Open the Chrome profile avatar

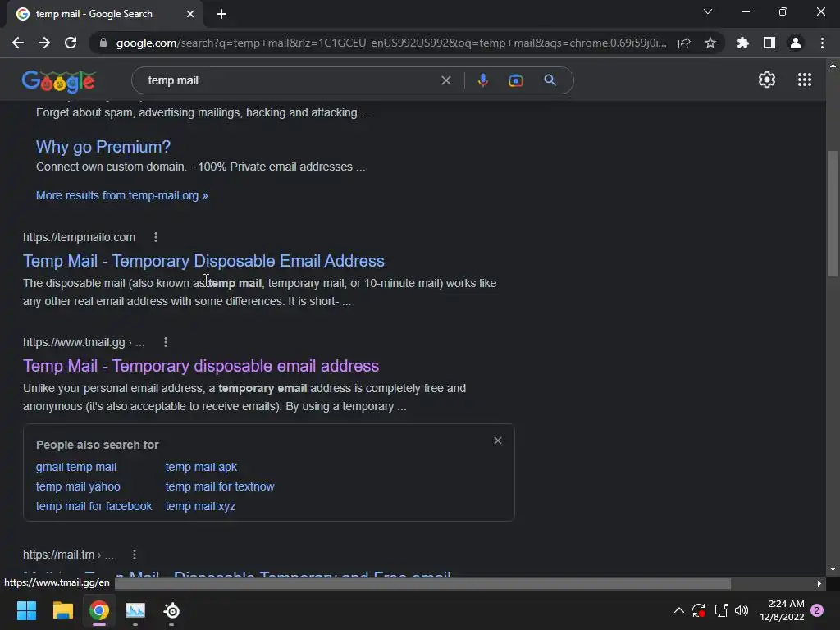click(x=796, y=43)
